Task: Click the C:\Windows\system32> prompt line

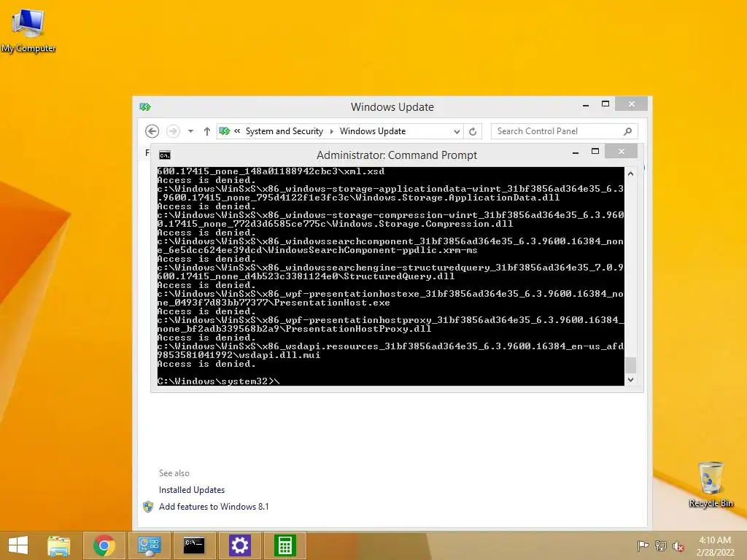Action: pyautogui.click(x=219, y=381)
